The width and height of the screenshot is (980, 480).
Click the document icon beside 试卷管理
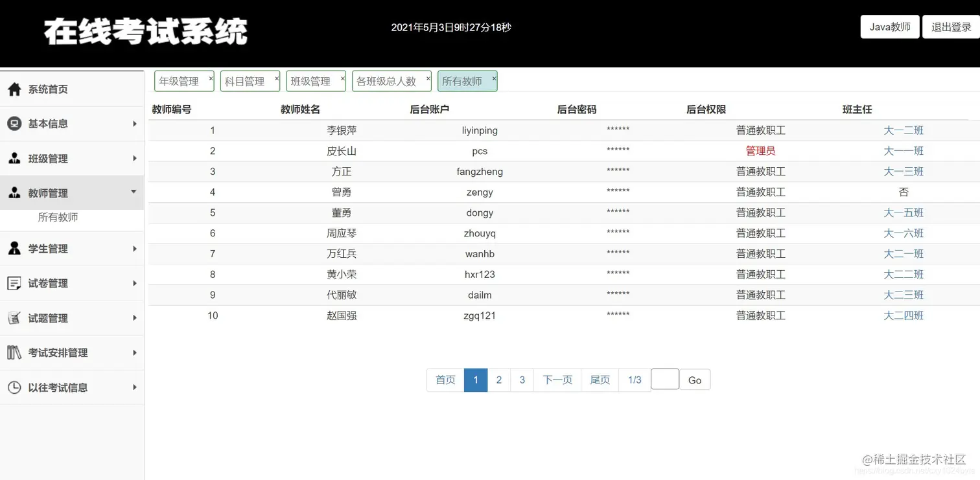point(14,283)
